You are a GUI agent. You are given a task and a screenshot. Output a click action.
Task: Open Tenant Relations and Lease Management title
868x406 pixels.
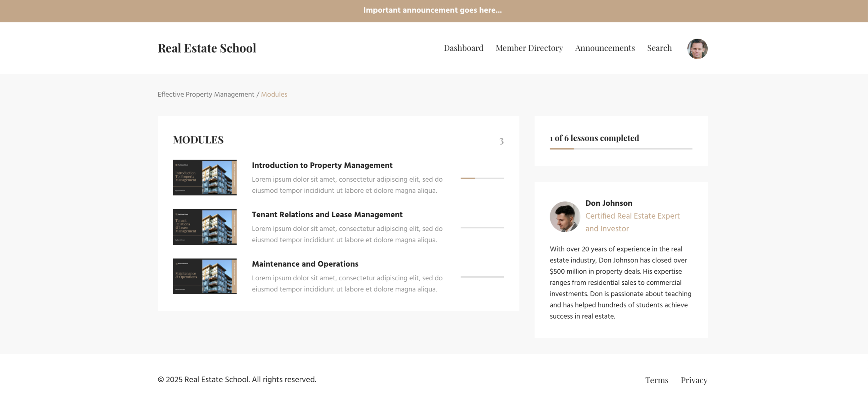click(x=327, y=215)
